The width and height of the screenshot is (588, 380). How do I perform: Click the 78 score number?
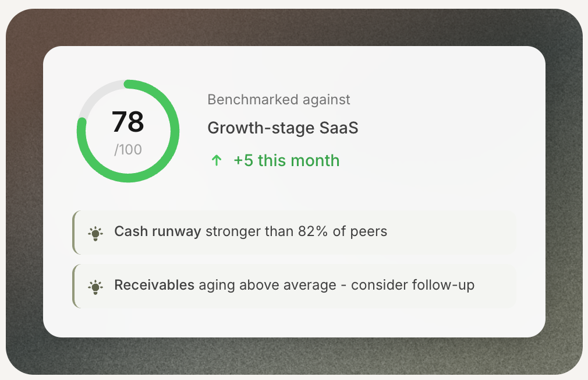point(129,122)
